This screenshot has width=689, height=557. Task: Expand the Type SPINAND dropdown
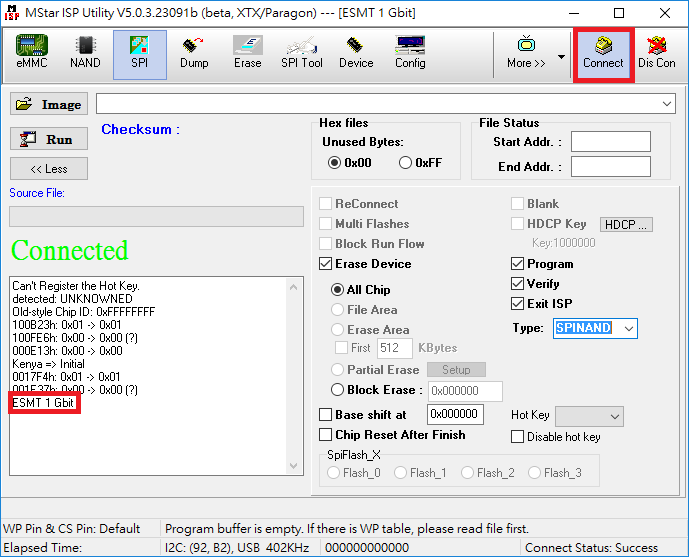click(627, 328)
